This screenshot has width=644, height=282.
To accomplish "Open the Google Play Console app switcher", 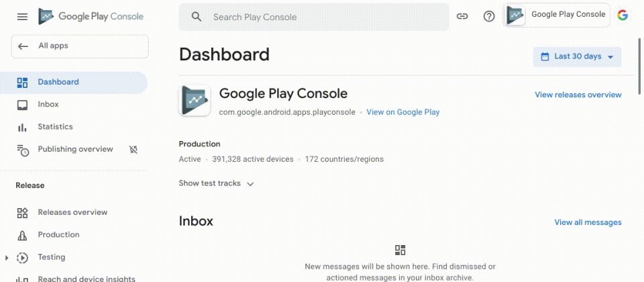I will (557, 15).
